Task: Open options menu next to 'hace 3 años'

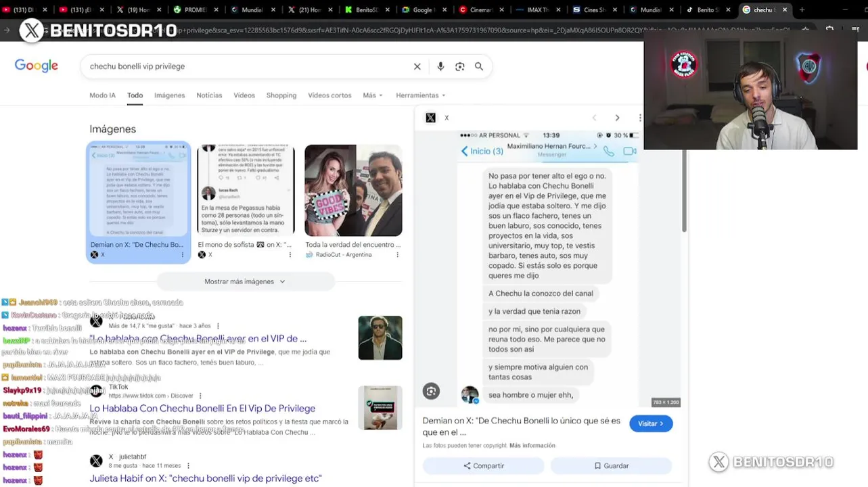Action: (218, 326)
